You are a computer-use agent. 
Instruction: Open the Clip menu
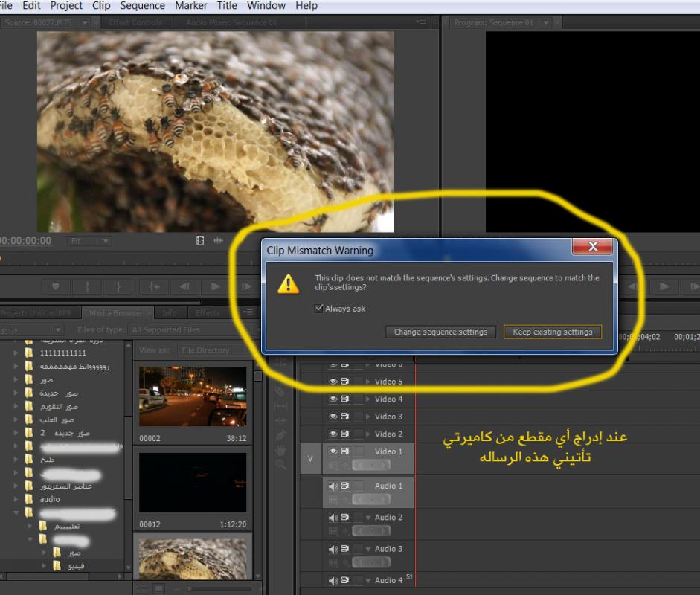(x=101, y=6)
